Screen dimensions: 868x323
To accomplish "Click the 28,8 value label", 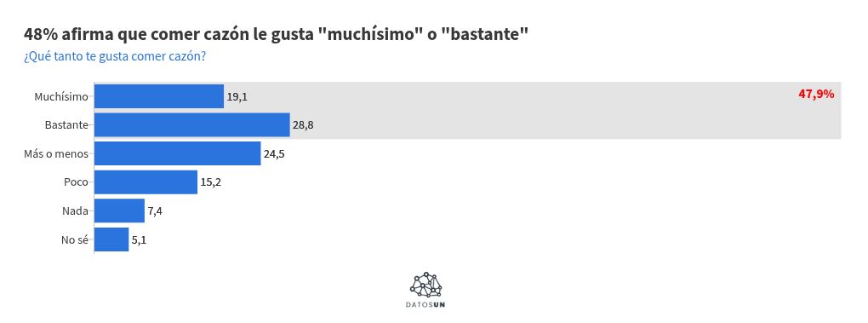I will (303, 125).
